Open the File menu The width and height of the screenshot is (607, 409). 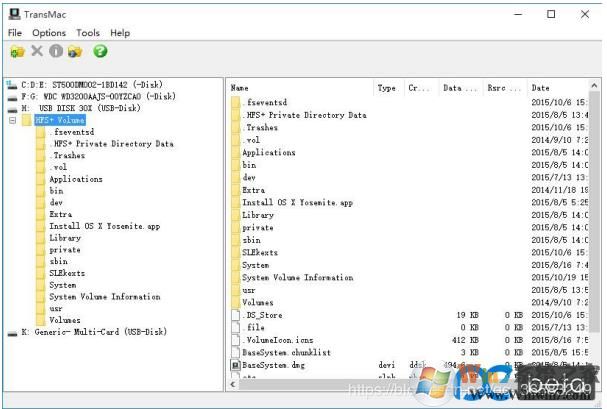tap(15, 33)
